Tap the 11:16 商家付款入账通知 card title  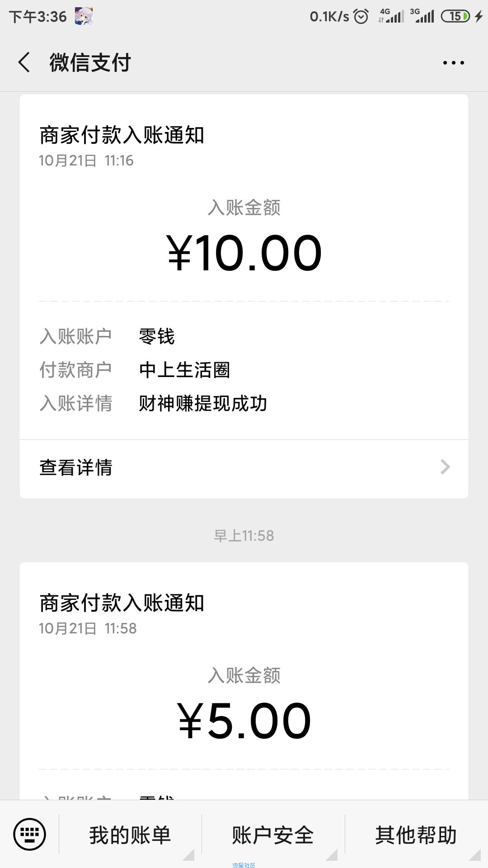click(x=122, y=135)
